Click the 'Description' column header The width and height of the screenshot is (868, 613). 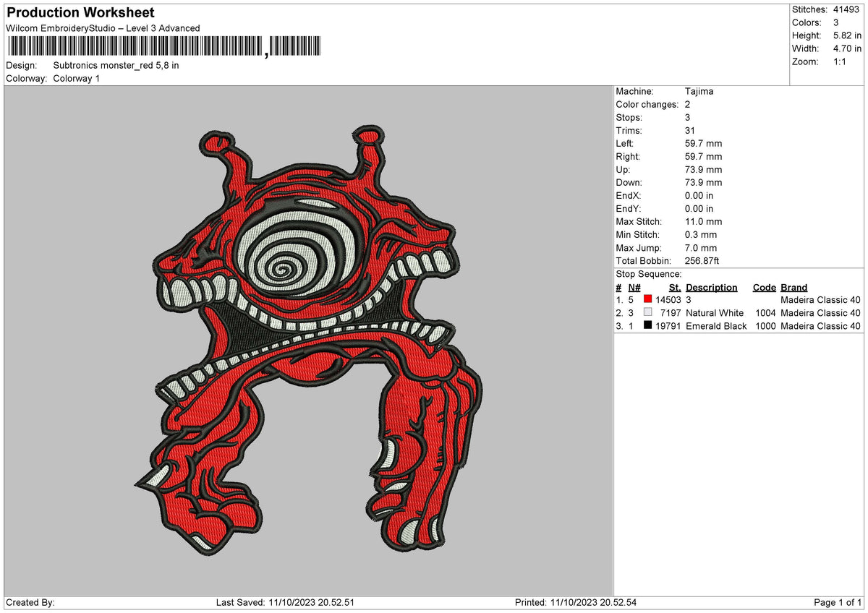[x=712, y=287]
